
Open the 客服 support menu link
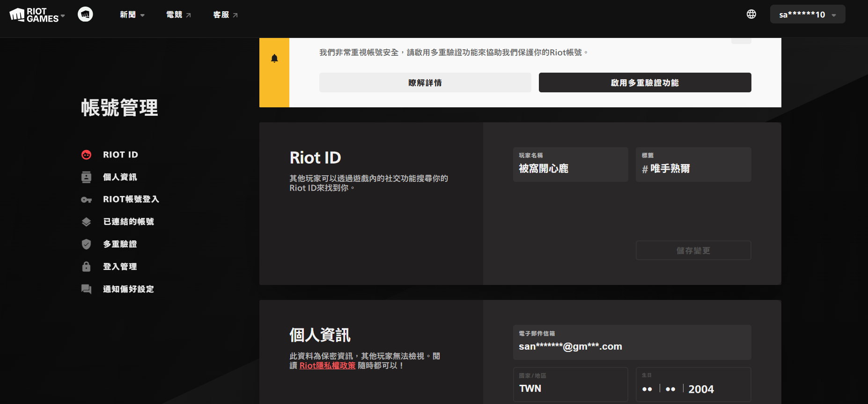click(225, 15)
